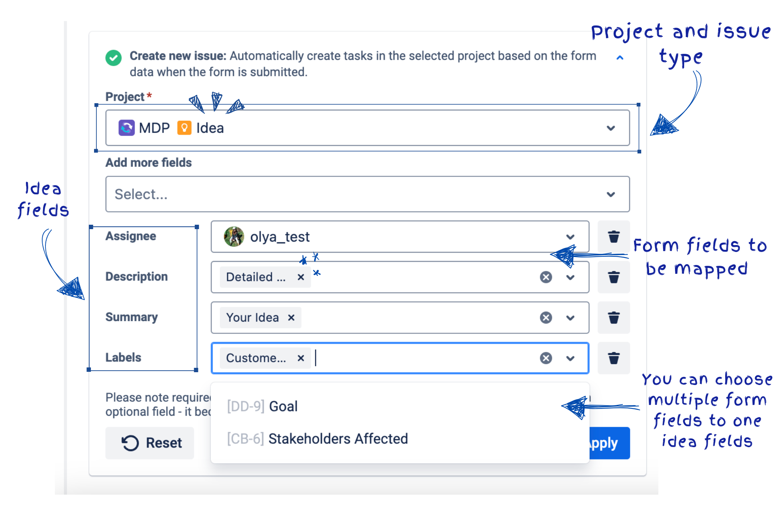Choose '[CB-6] Stakeholders Affected' option

317,438
